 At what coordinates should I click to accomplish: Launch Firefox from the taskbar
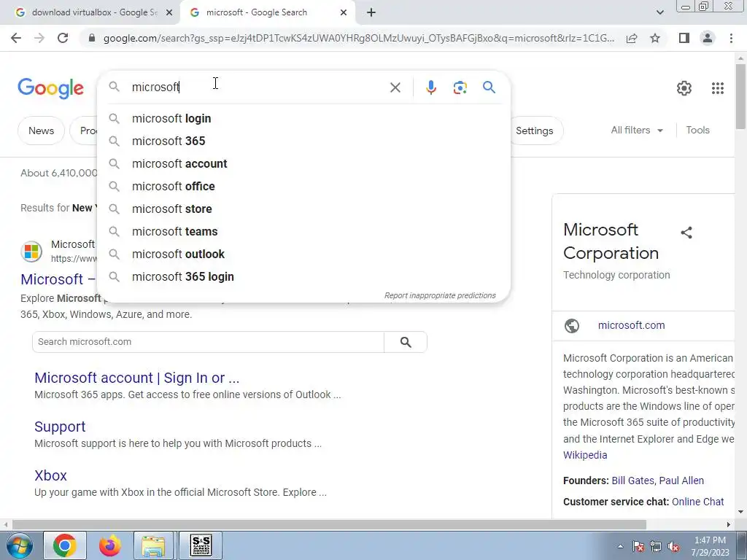coord(109,545)
